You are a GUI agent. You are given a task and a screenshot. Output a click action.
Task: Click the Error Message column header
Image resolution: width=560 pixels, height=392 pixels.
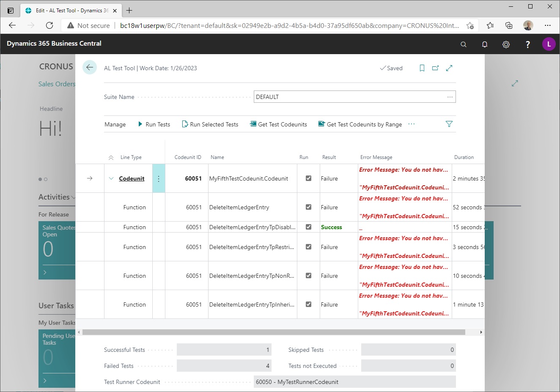376,157
